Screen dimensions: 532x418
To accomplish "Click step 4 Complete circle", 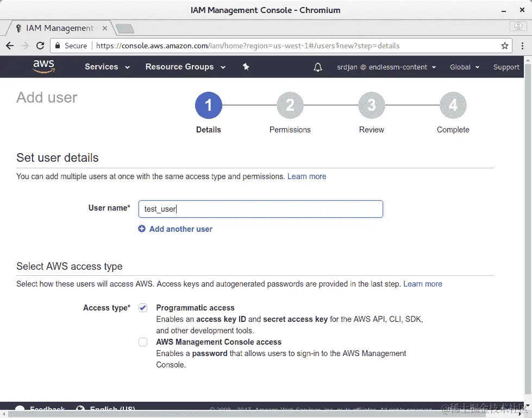I will (453, 105).
